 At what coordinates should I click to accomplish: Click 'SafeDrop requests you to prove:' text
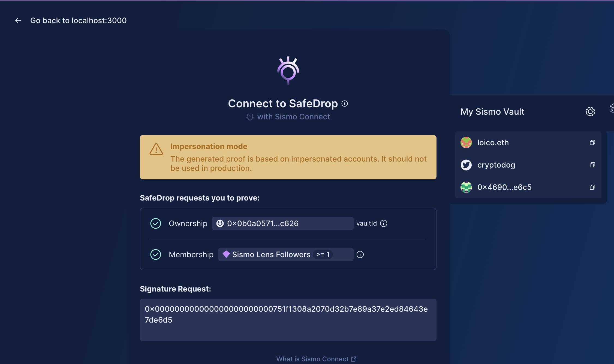200,198
